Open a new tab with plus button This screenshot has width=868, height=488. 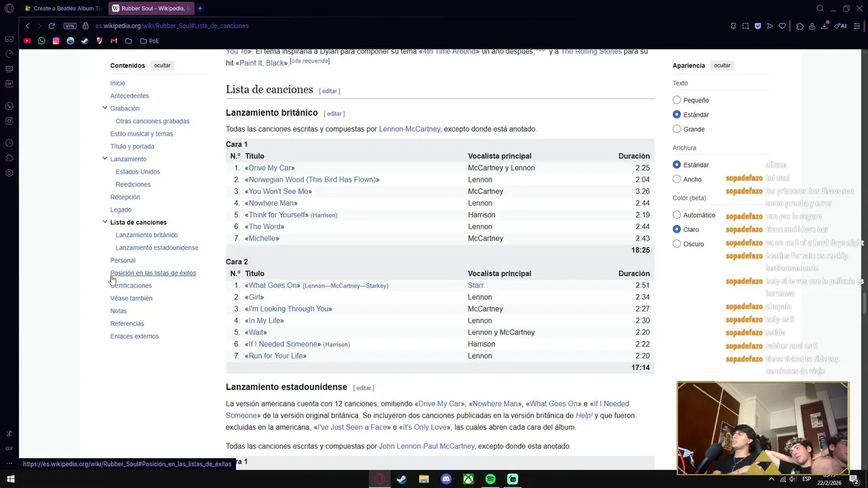[x=200, y=9]
